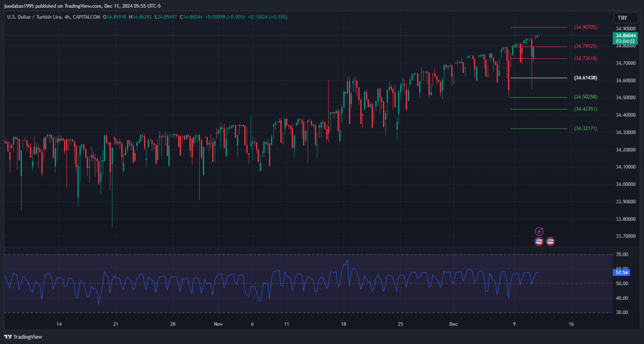644x344 pixels.
Task: Click the 70.00 mark on RSI scale
Action: click(622, 254)
